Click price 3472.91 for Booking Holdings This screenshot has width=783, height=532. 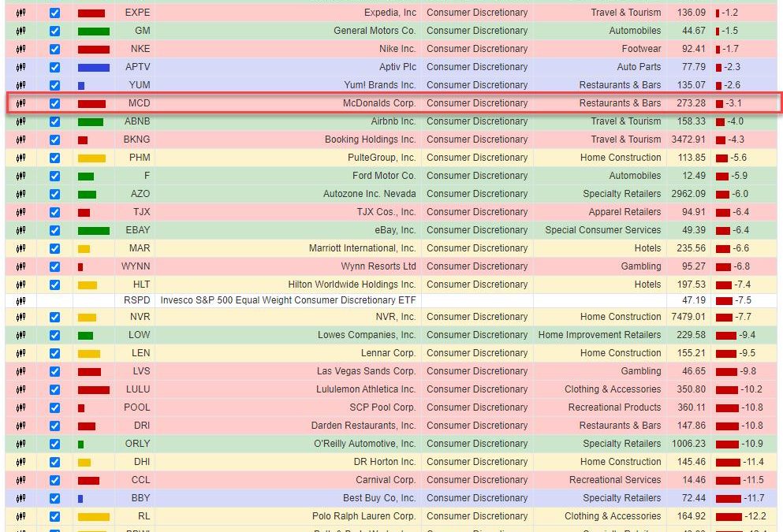[688, 140]
